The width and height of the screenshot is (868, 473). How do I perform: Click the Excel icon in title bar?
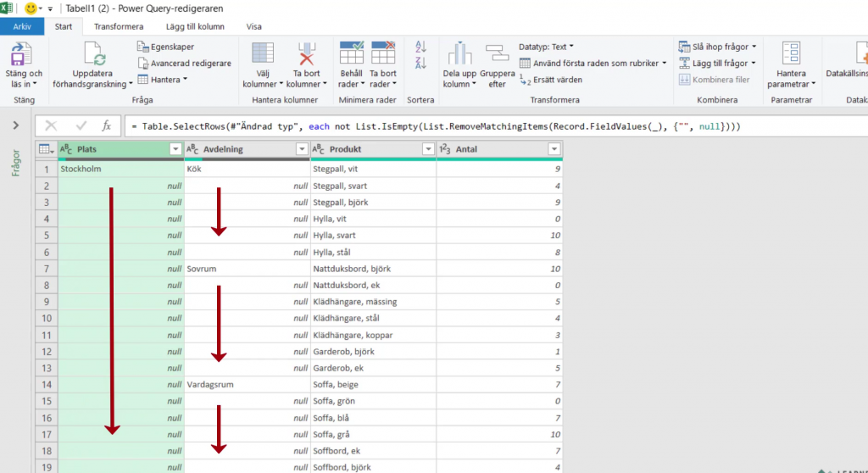[6, 8]
